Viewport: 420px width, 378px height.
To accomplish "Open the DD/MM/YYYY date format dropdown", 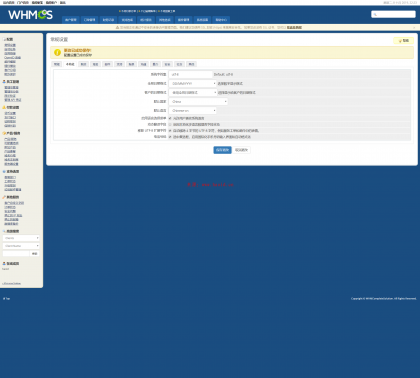I will (x=193, y=83).
